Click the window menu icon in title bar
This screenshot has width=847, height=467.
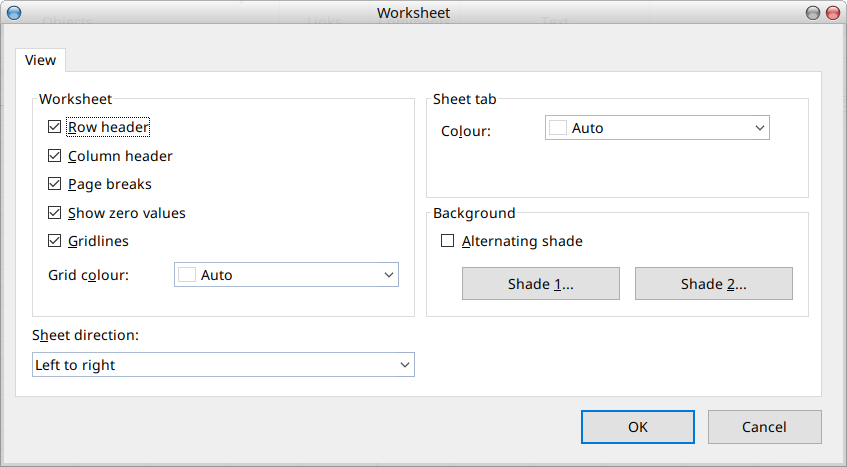click(14, 13)
